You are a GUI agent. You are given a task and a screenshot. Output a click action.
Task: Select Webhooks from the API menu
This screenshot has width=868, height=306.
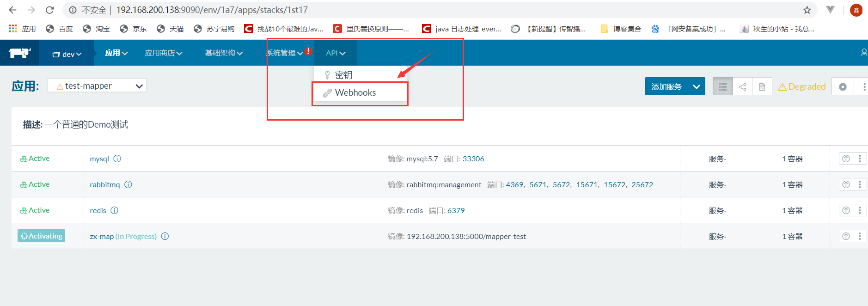coord(355,93)
